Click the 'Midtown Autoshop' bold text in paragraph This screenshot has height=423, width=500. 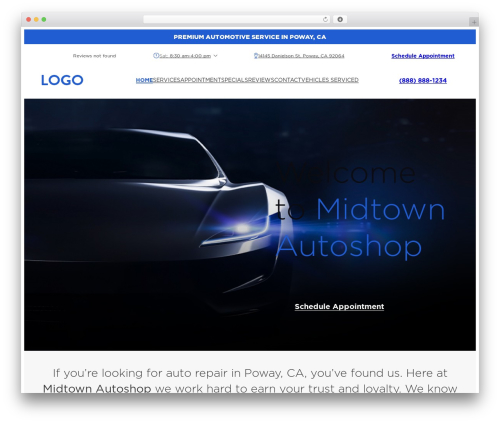97,388
